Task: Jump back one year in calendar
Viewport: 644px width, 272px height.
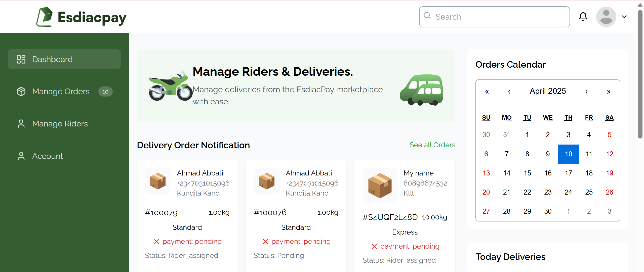Action: tap(487, 91)
